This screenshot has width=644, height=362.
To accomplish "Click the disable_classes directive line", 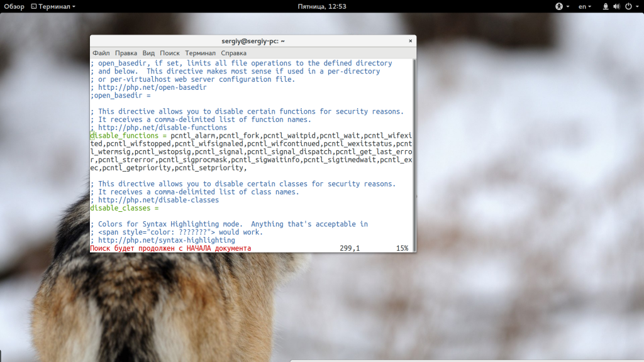I will 121,208.
